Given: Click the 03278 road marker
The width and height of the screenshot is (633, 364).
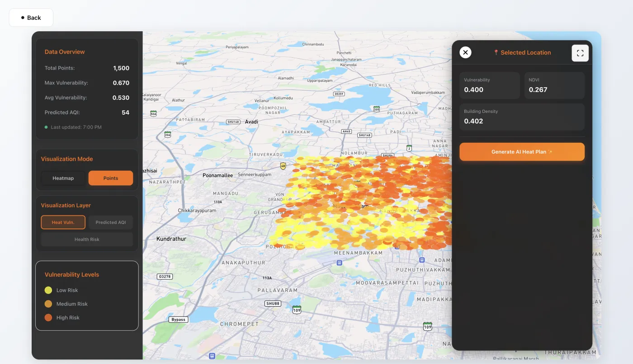Looking at the screenshot, I should click(x=165, y=276).
